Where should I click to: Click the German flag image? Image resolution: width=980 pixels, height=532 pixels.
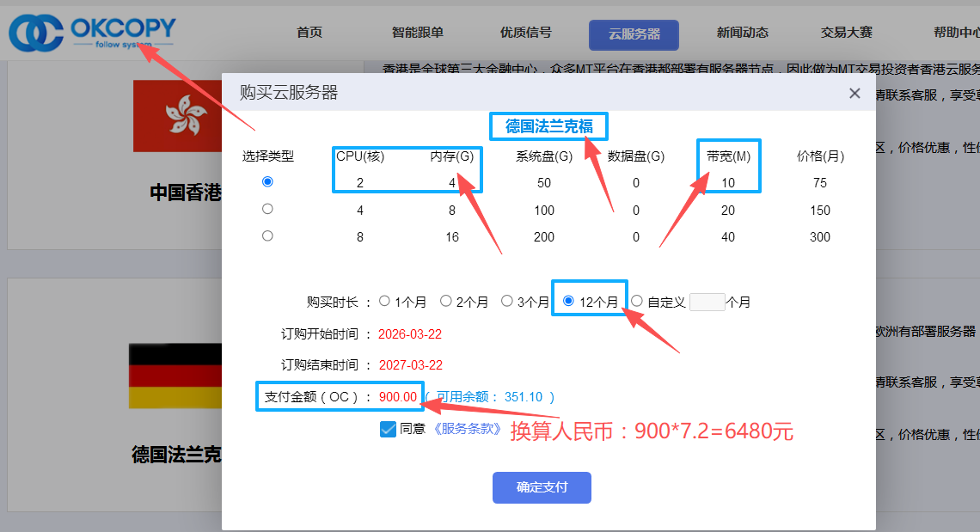[175, 376]
